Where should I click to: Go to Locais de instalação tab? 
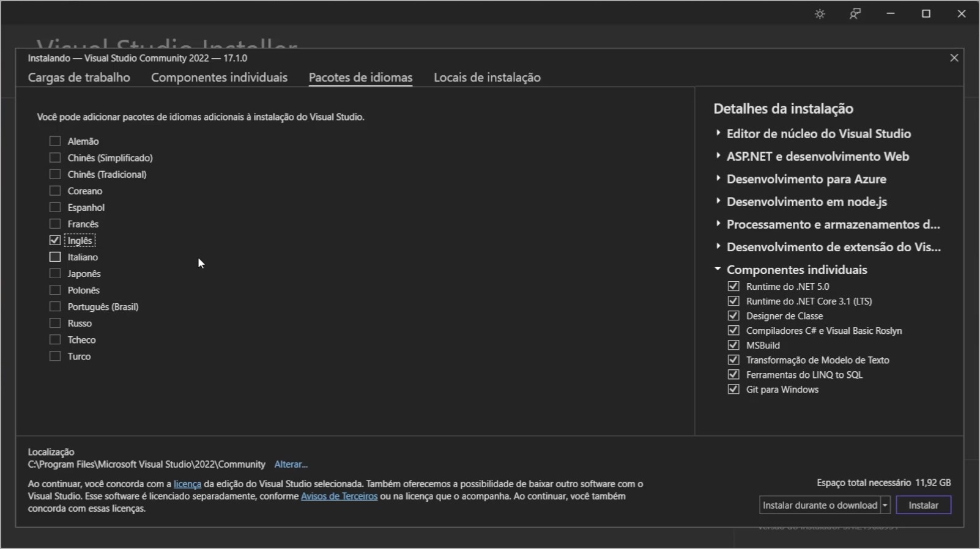[487, 78]
